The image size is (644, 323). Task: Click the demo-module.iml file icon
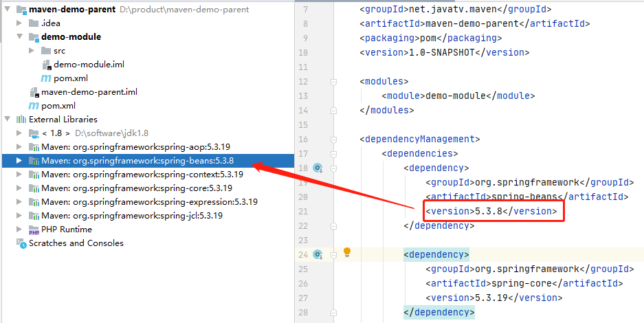tap(46, 65)
